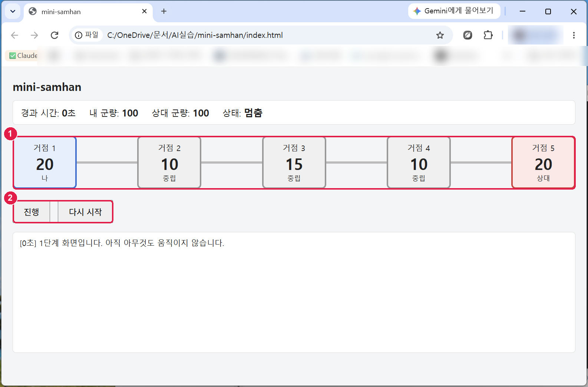Minimize the Chrome window
The height and width of the screenshot is (387, 588).
[522, 12]
